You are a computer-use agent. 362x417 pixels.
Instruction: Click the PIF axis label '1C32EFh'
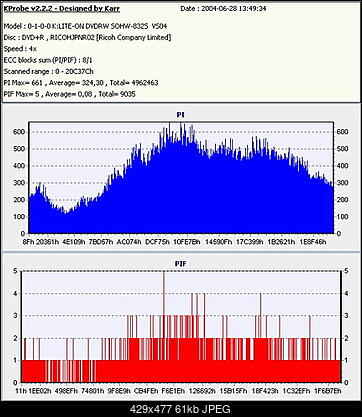[296, 391]
